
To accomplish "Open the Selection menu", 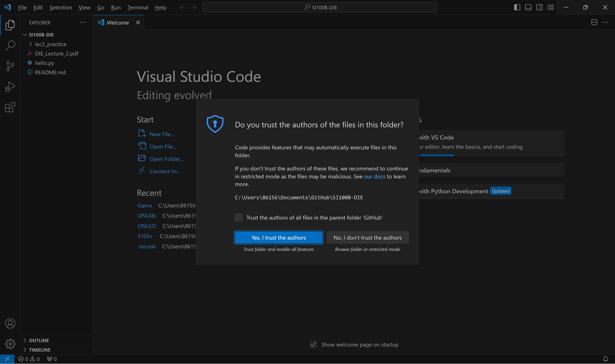I will [x=61, y=8].
